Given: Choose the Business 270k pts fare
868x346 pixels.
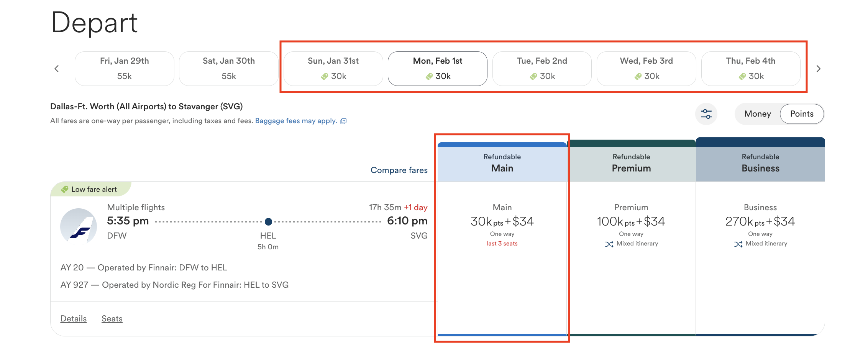Looking at the screenshot, I should pyautogui.click(x=760, y=258).
